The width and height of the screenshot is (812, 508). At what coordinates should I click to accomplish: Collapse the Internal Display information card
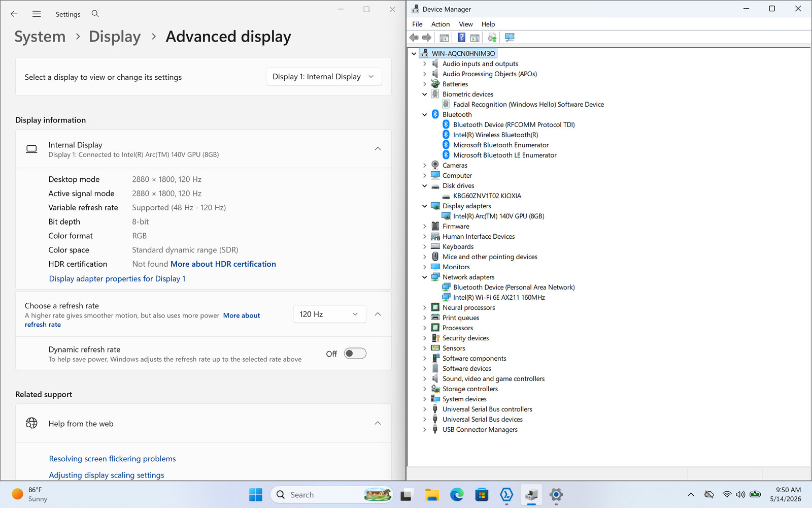pyautogui.click(x=378, y=149)
